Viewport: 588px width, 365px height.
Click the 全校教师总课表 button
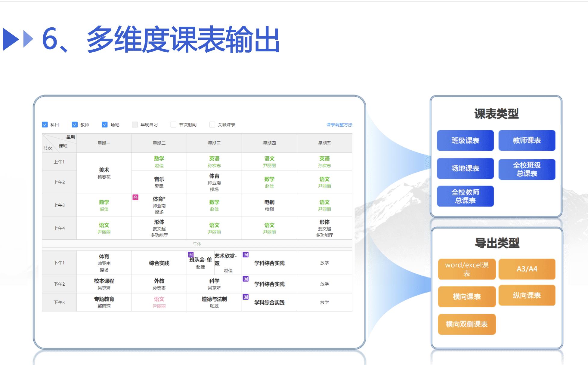click(x=465, y=196)
